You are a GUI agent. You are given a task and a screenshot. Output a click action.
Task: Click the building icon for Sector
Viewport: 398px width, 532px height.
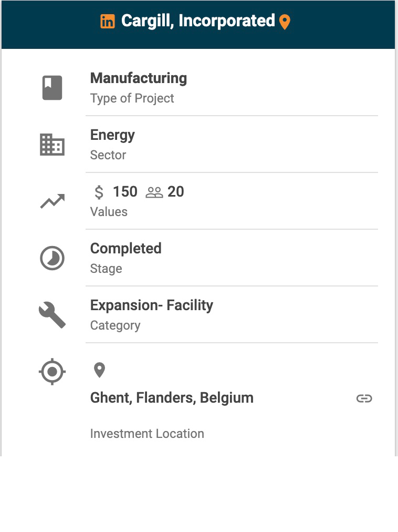point(52,145)
